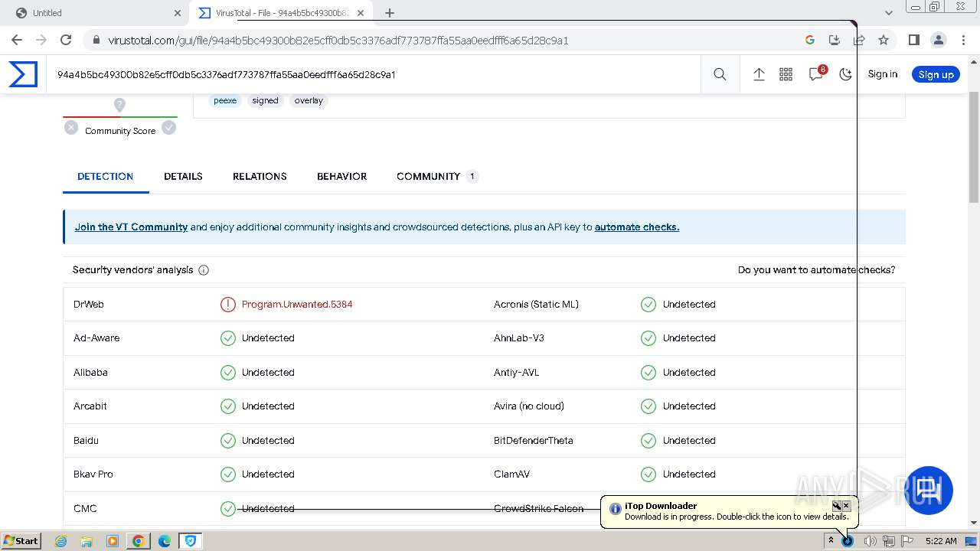
Task: Click the search magnifier icon
Action: point(720,74)
